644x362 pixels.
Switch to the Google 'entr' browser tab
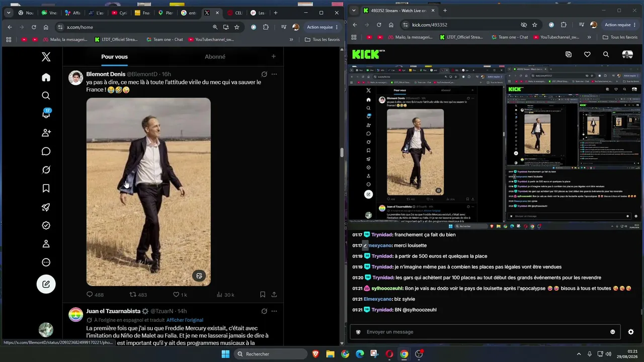[189, 13]
